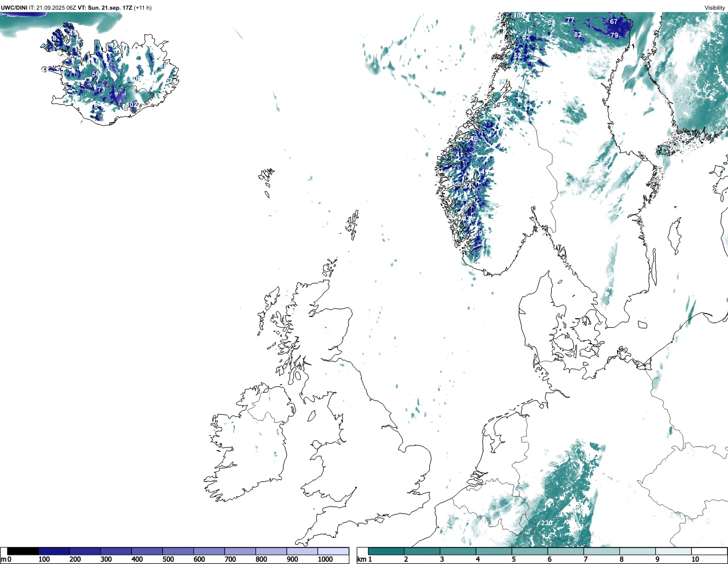Image resolution: width=728 pixels, height=564 pixels.
Task: Click the 3–4 km legend swatch
Action: 458,551
